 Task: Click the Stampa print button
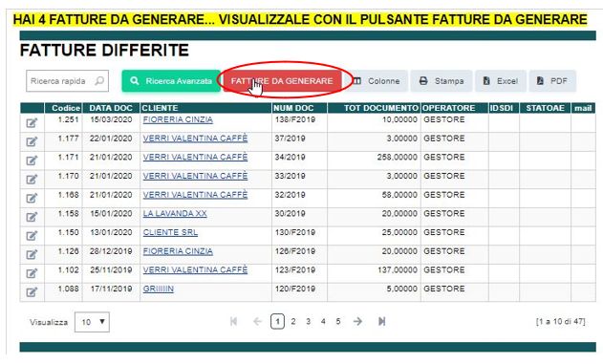tap(441, 81)
